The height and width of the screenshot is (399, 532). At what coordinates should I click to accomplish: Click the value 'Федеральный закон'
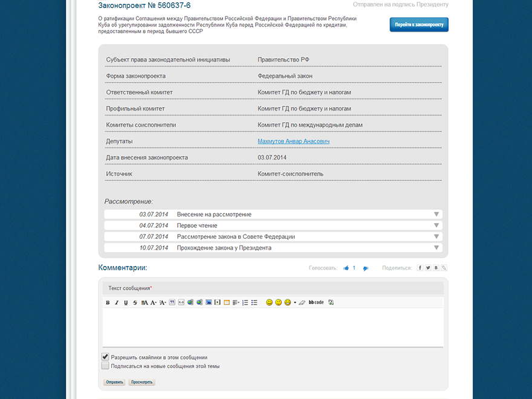pos(285,76)
